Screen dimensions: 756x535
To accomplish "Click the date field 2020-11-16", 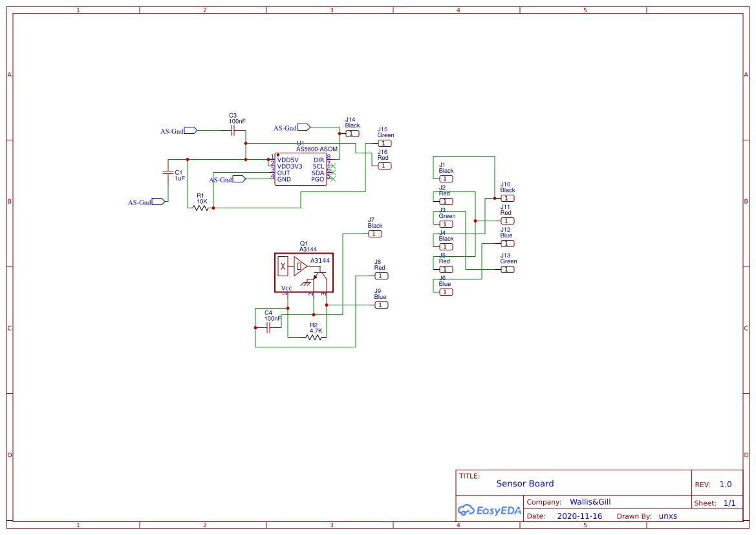I will [x=579, y=516].
